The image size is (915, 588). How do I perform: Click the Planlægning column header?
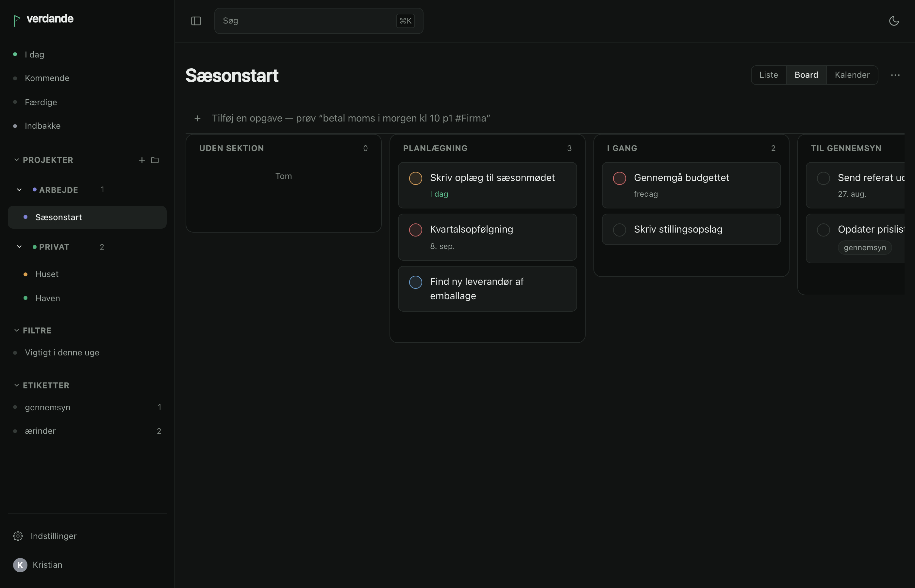tap(435, 148)
